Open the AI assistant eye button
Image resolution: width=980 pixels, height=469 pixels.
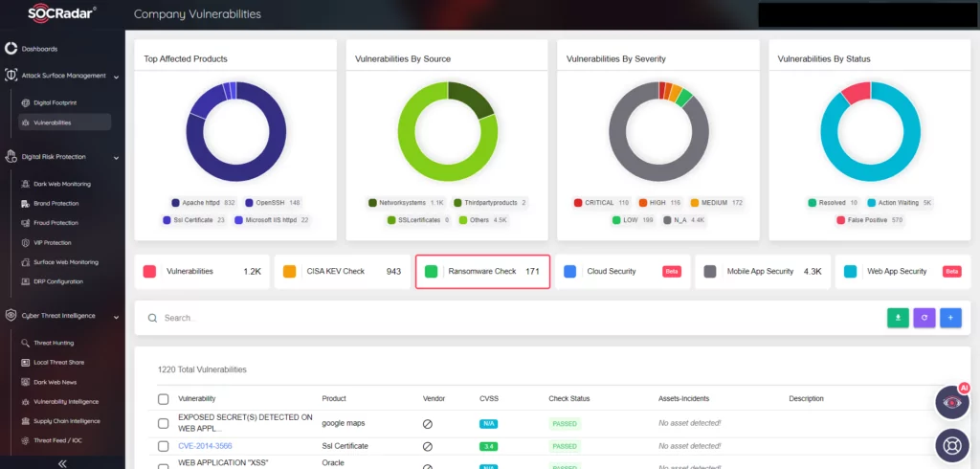[x=952, y=402]
